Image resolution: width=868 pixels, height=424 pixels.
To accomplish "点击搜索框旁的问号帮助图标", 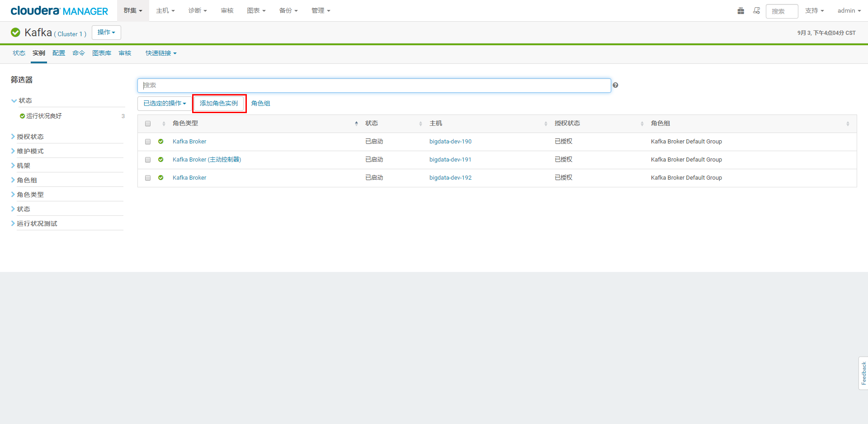I will (616, 85).
